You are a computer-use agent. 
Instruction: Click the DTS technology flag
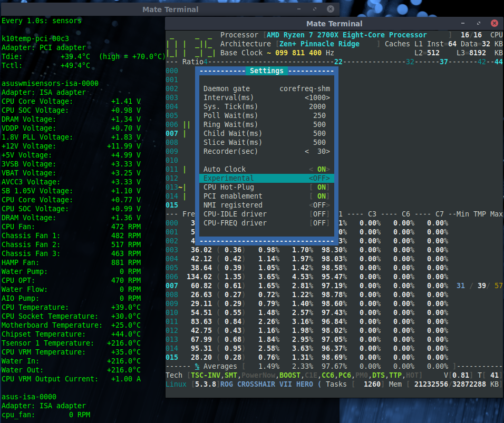coord(379,375)
